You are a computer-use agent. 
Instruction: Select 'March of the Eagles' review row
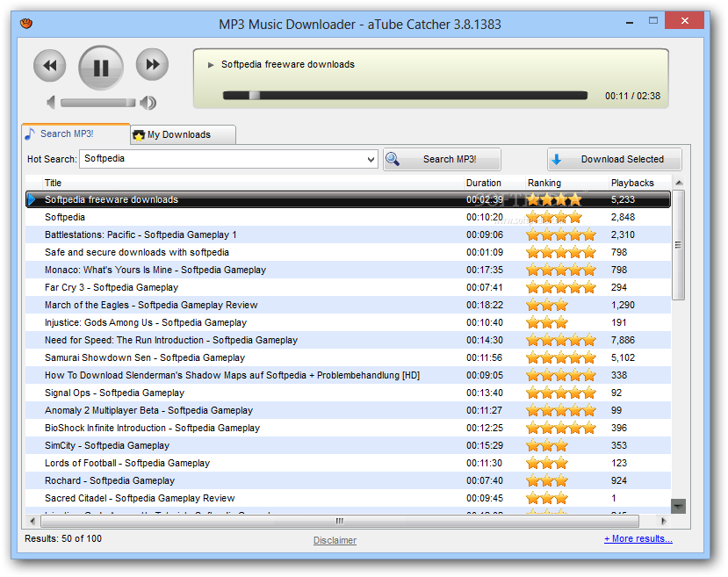pos(349,305)
